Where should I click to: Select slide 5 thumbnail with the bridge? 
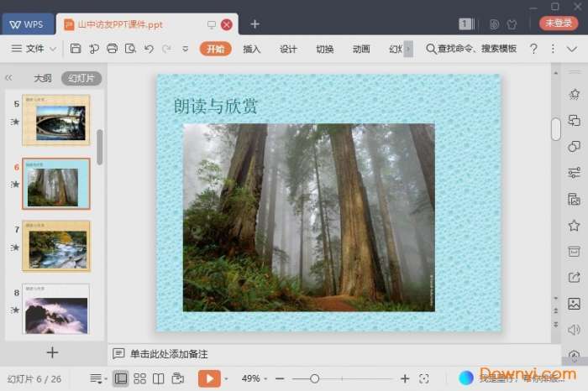tap(56, 120)
